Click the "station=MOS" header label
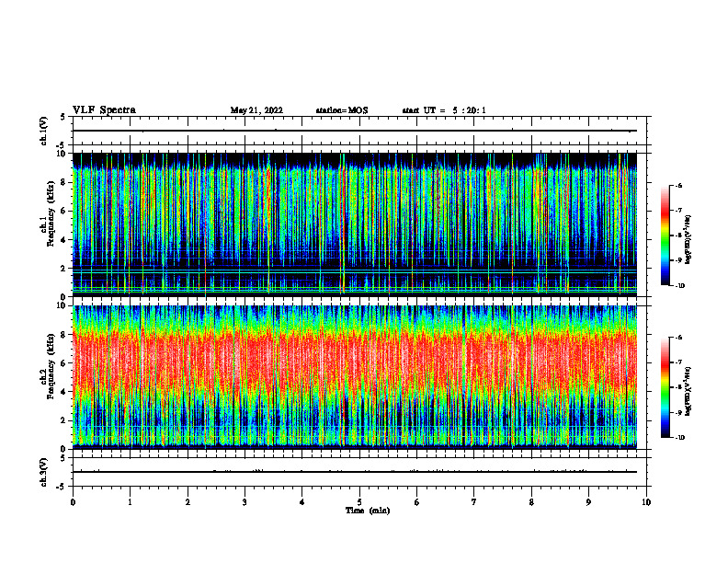 pyautogui.click(x=342, y=110)
